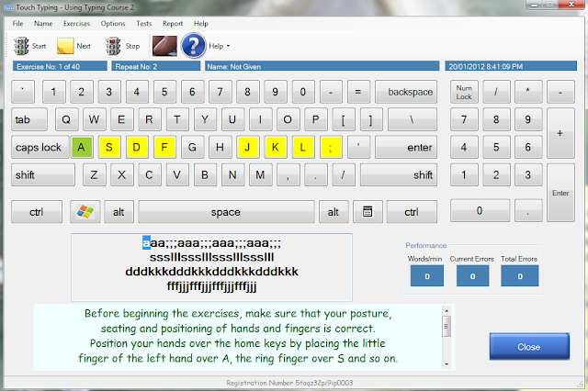
Task: Click the yellow semicolon key
Action: coord(331,147)
